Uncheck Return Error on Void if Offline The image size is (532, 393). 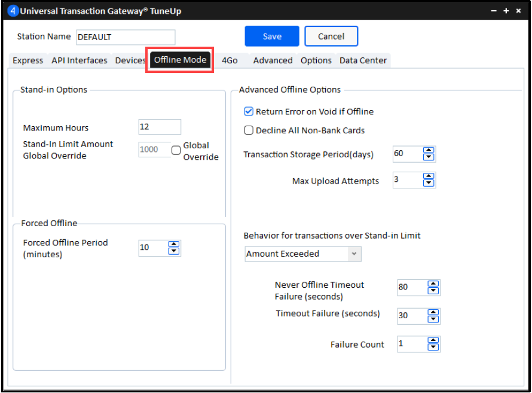pos(249,111)
